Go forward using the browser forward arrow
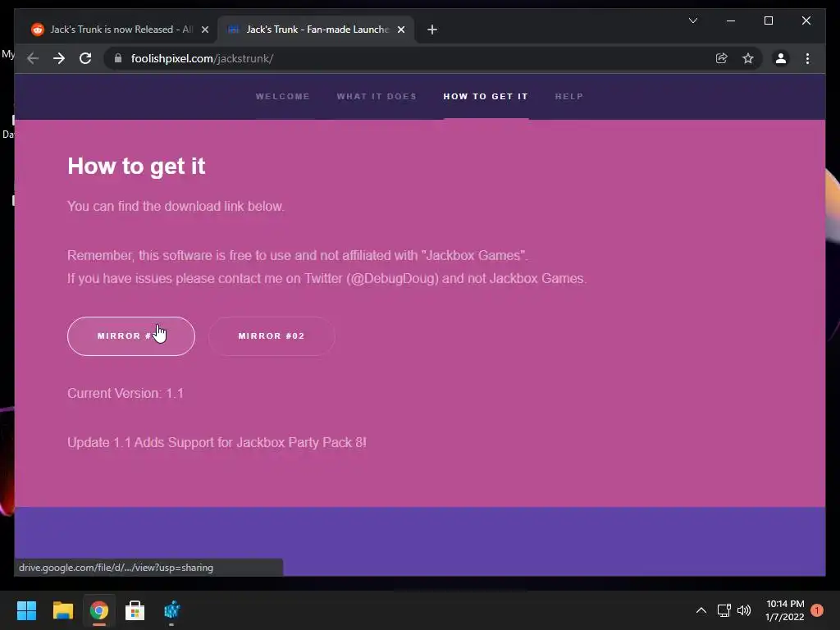 pyautogui.click(x=59, y=58)
